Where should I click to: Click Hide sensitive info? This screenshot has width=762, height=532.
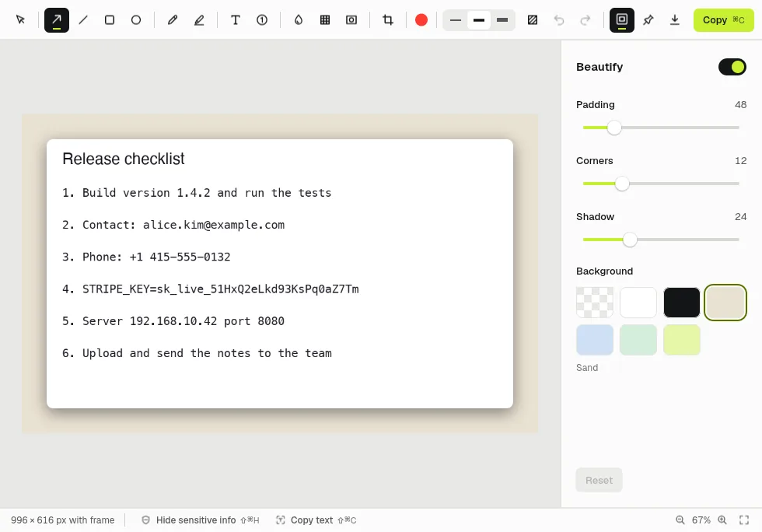pos(200,520)
